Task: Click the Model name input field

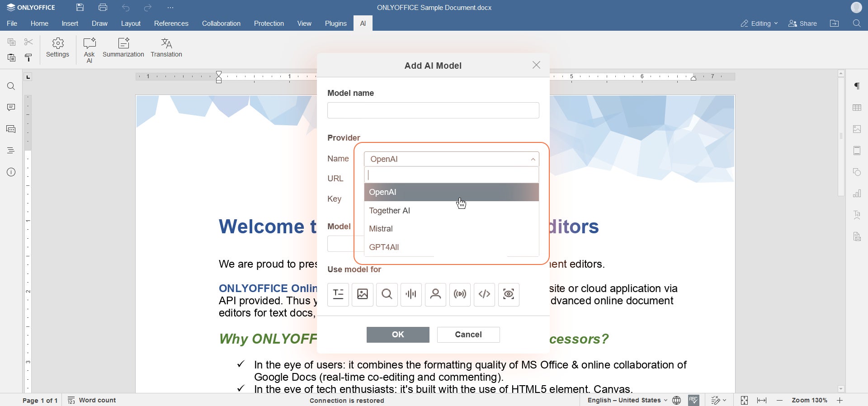Action: click(433, 110)
